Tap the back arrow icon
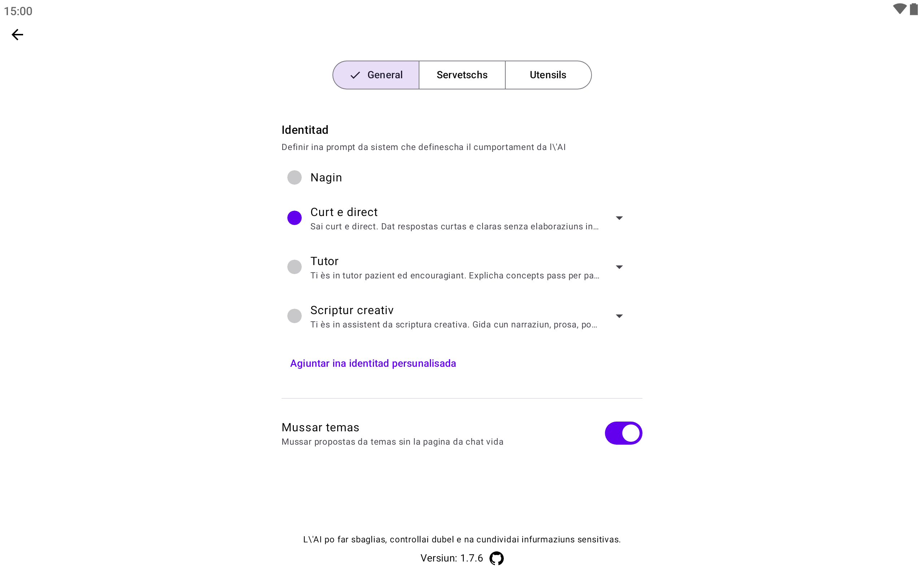This screenshot has height=577, width=924. (x=17, y=35)
